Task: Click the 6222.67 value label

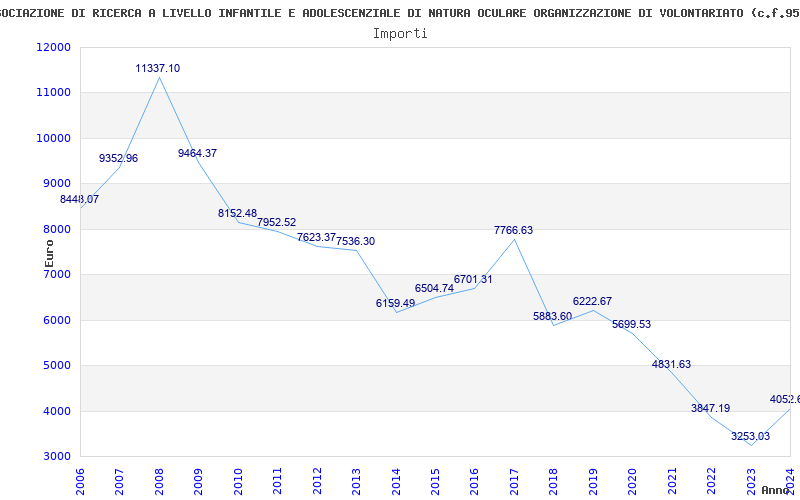Action: (592, 302)
